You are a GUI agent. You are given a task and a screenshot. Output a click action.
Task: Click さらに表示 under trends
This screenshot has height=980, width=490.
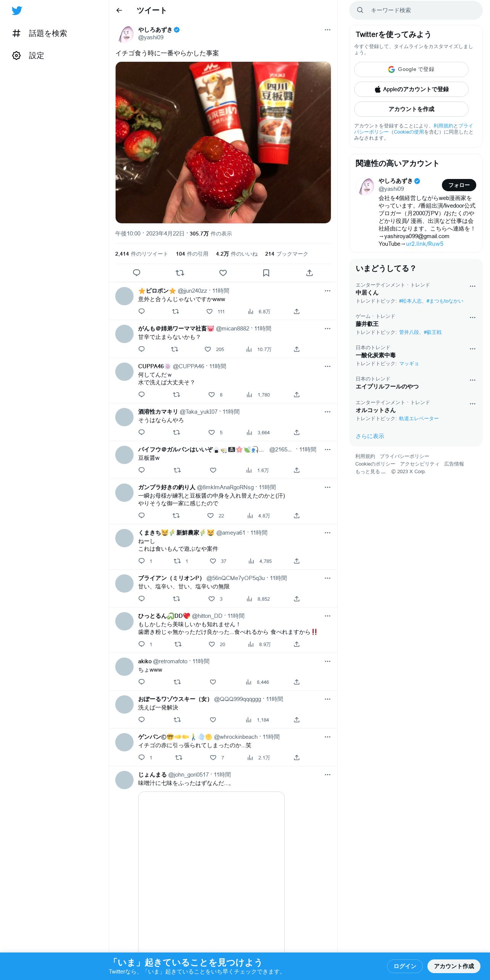tap(370, 436)
